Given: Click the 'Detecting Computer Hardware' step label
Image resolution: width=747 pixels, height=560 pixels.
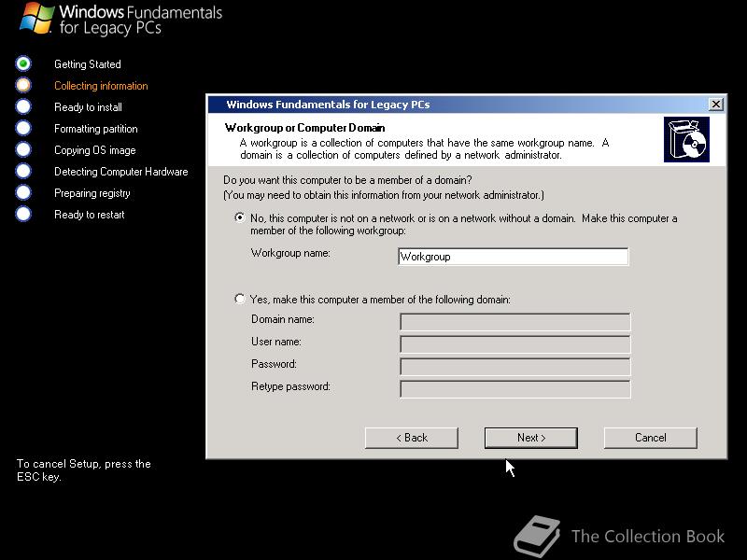Looking at the screenshot, I should pyautogui.click(x=121, y=172).
